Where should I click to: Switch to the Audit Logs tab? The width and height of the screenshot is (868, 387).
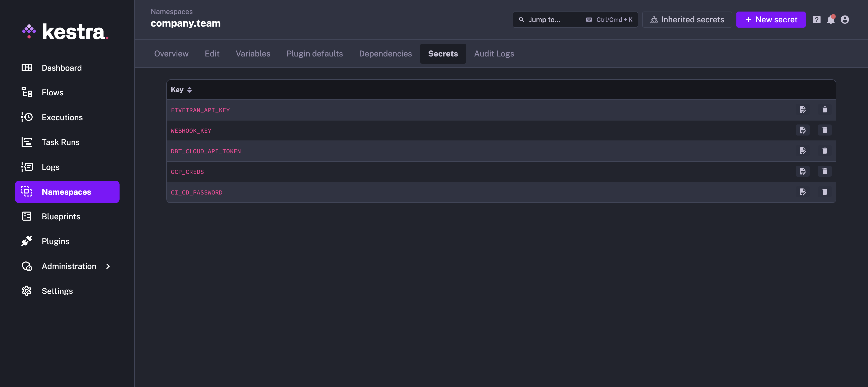tap(494, 53)
